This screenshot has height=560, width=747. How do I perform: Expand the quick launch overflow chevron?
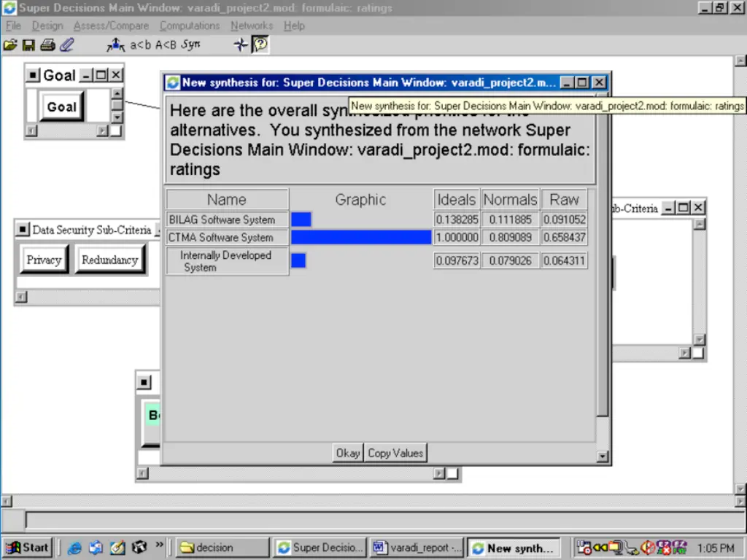[159, 545]
